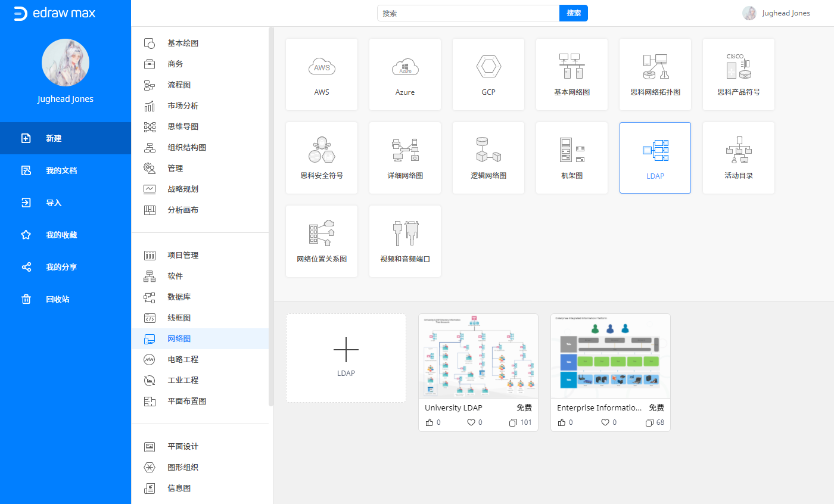This screenshot has width=834, height=504.
Task: Click the blue 搜索 button
Action: coord(574,13)
